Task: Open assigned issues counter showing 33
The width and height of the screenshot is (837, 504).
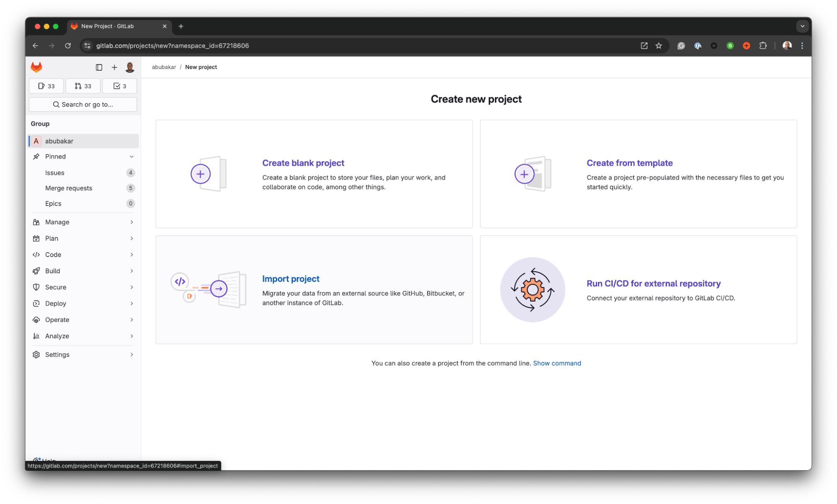Action: (46, 86)
